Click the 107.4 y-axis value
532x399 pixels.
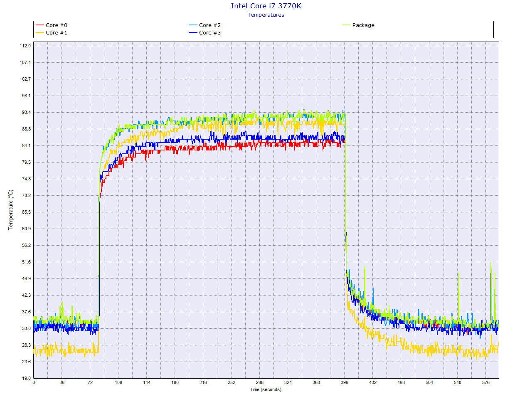[25, 62]
